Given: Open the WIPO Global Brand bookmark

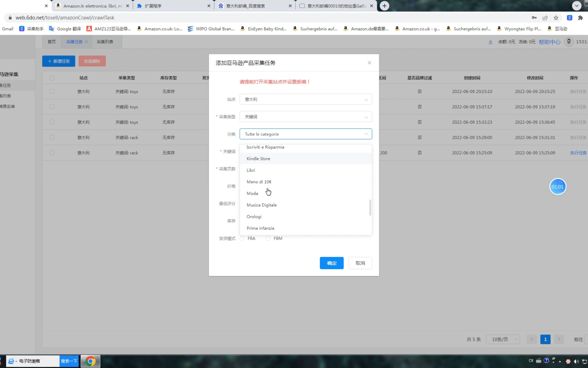Looking at the screenshot, I should 211,29.
